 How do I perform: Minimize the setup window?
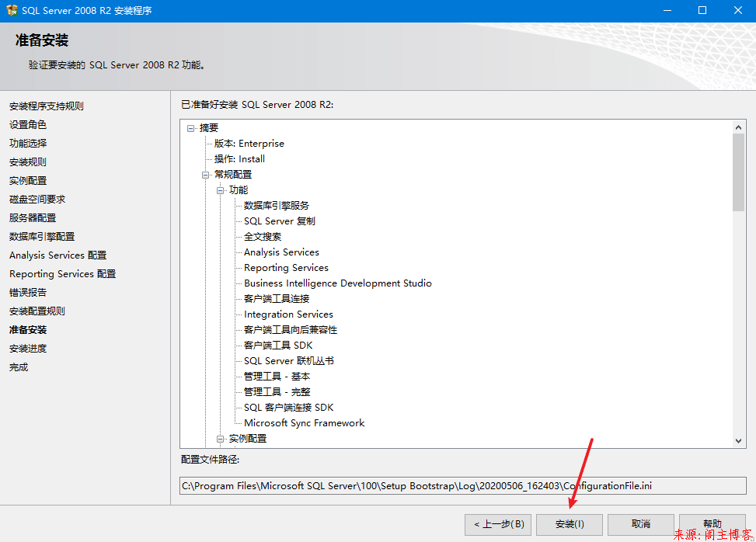(x=667, y=11)
